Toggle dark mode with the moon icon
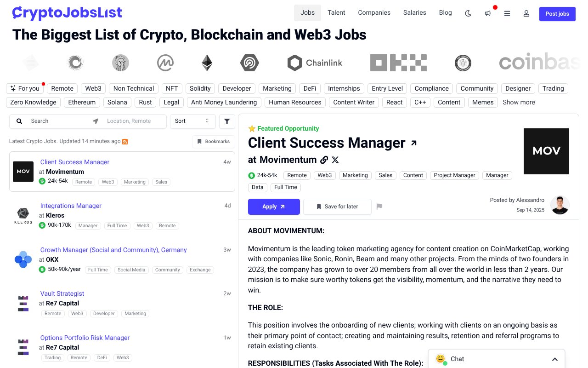The image size is (588, 368). tap(468, 14)
